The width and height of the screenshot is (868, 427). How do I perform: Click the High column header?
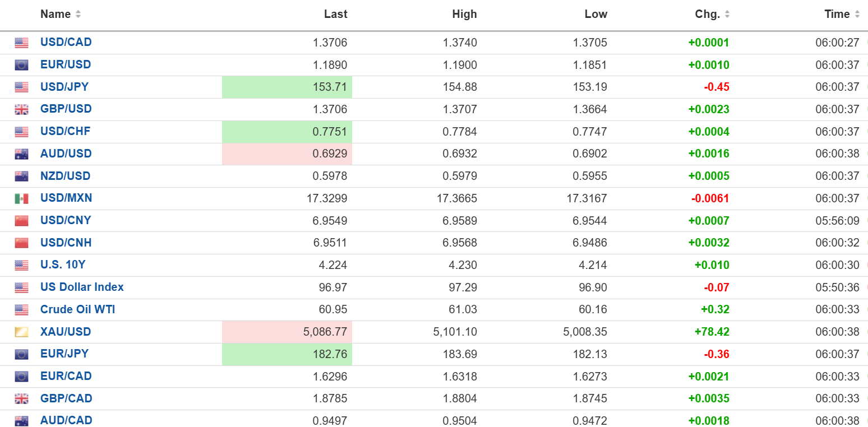[x=464, y=15]
